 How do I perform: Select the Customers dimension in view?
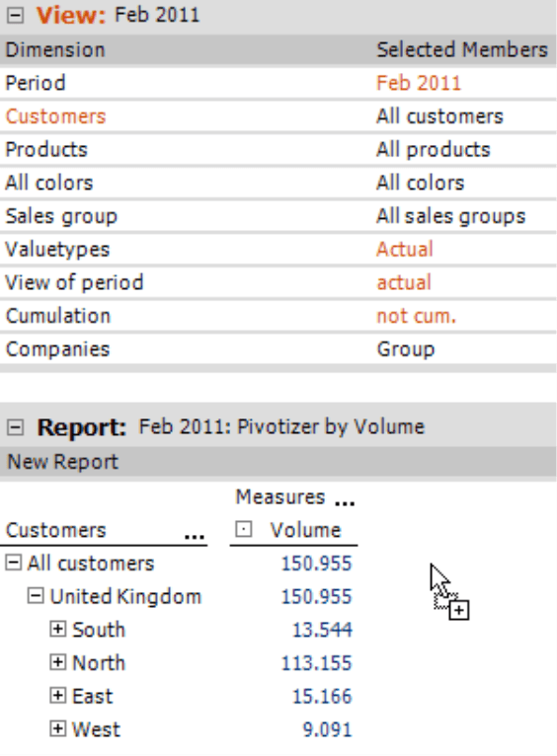point(55,116)
